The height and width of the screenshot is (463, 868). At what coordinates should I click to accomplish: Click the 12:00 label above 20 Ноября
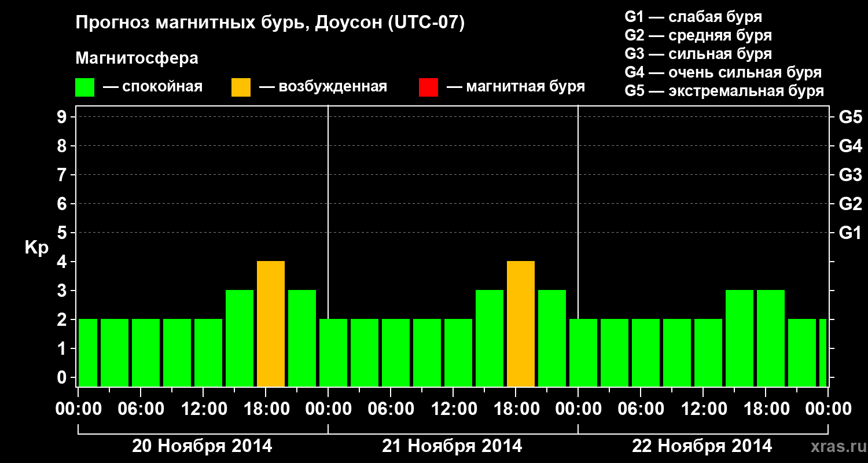point(204,409)
